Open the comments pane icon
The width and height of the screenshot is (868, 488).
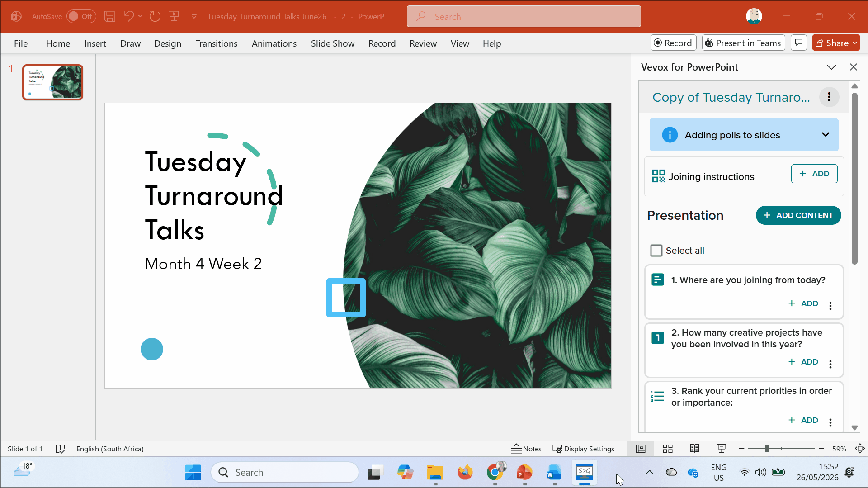point(799,43)
